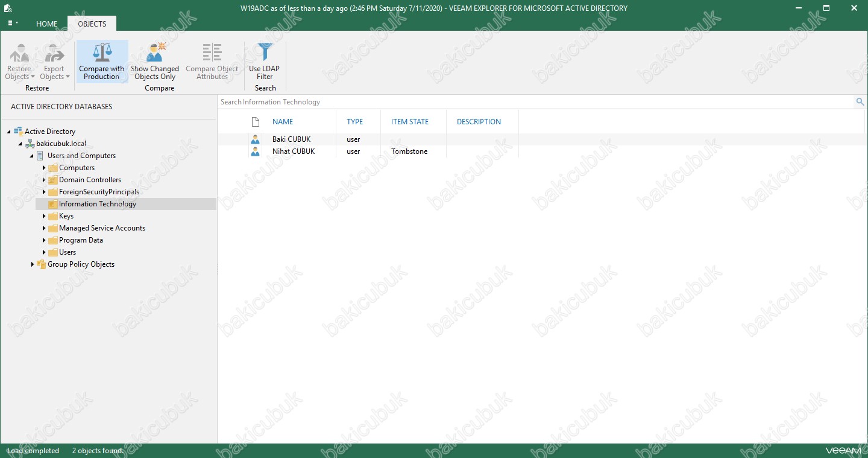
Task: Expand Managed Service Accounts arrow
Action: coord(43,228)
